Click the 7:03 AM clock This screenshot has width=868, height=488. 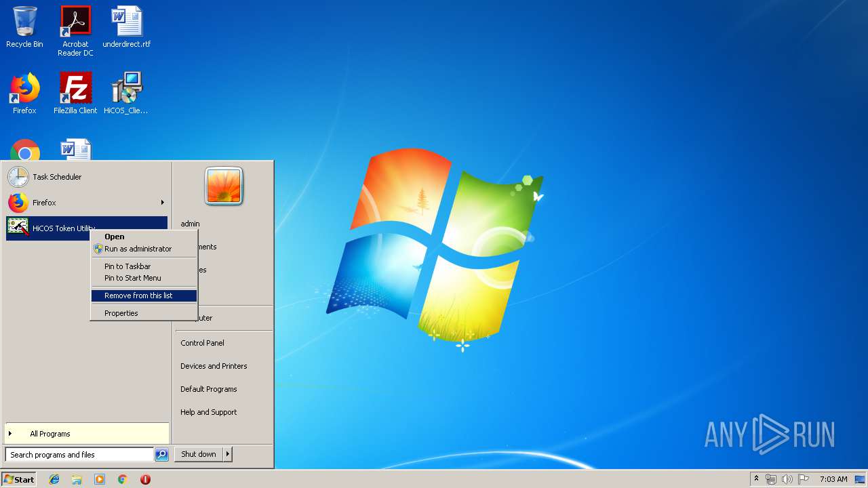[x=833, y=479]
